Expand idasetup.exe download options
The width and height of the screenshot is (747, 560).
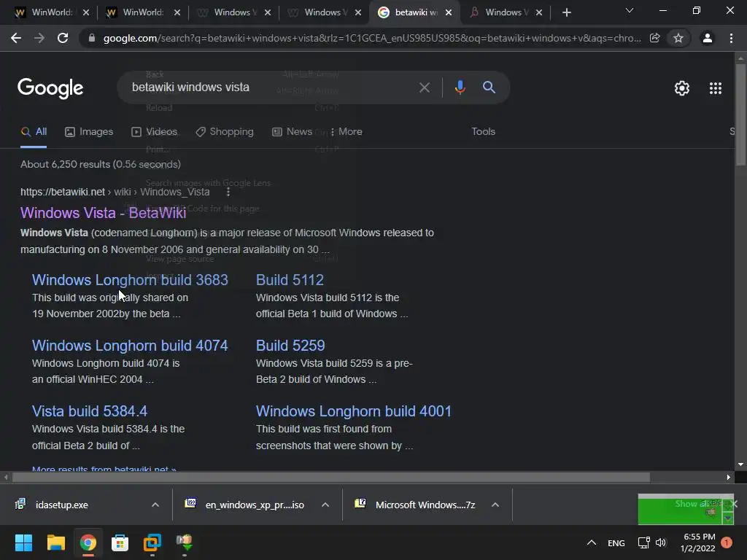(x=155, y=505)
